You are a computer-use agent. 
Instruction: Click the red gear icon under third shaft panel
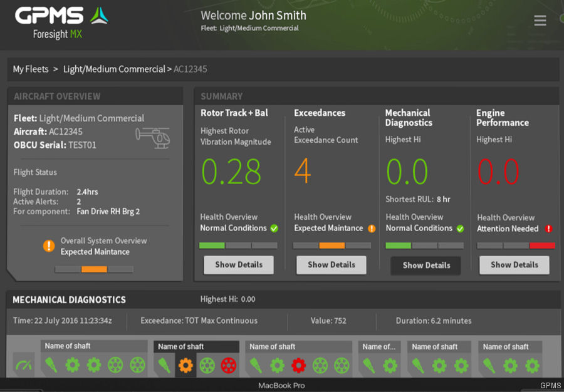(298, 365)
